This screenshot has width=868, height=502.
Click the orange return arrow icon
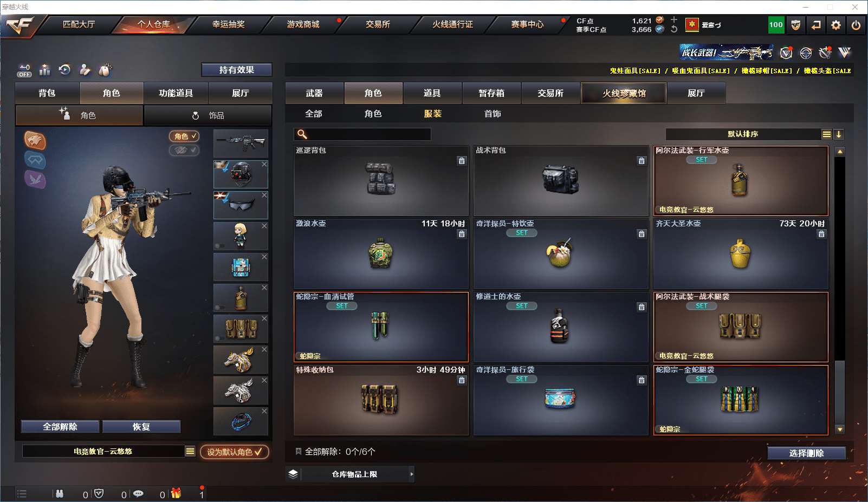(x=816, y=25)
